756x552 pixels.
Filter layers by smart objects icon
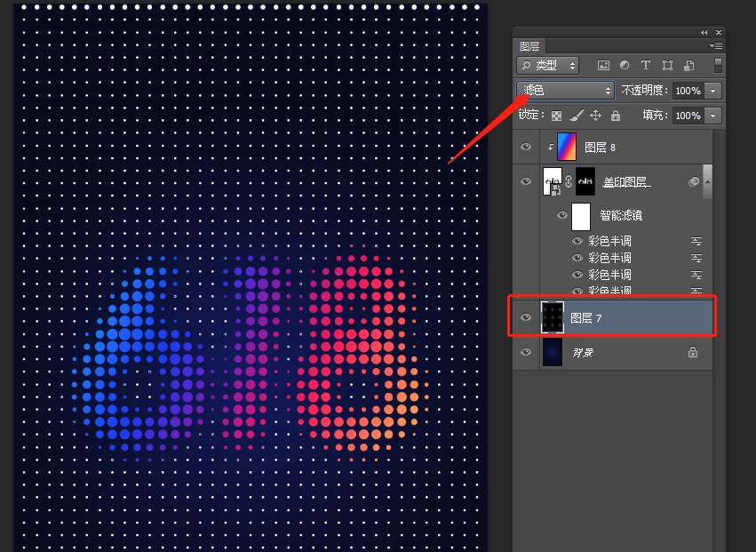coord(689,65)
